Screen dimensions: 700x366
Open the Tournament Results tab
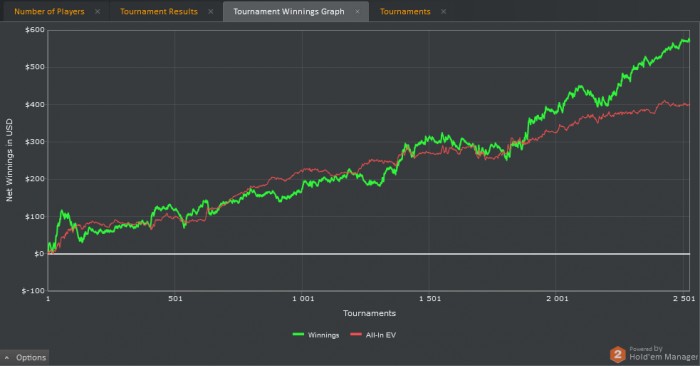tap(158, 12)
